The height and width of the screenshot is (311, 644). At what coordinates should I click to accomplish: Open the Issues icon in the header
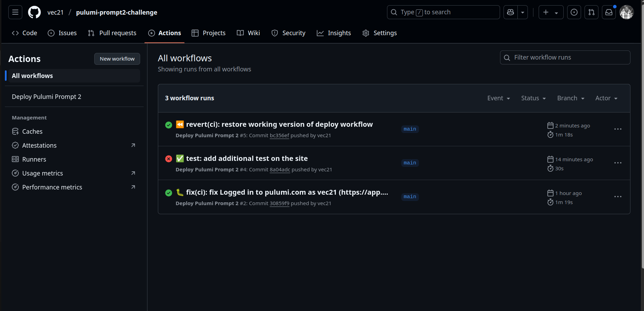point(574,12)
